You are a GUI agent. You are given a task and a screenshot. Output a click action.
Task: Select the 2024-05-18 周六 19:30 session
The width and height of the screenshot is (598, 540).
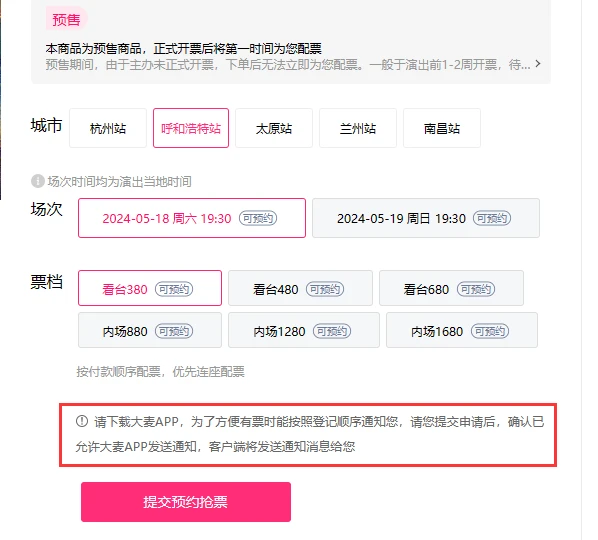click(192, 218)
